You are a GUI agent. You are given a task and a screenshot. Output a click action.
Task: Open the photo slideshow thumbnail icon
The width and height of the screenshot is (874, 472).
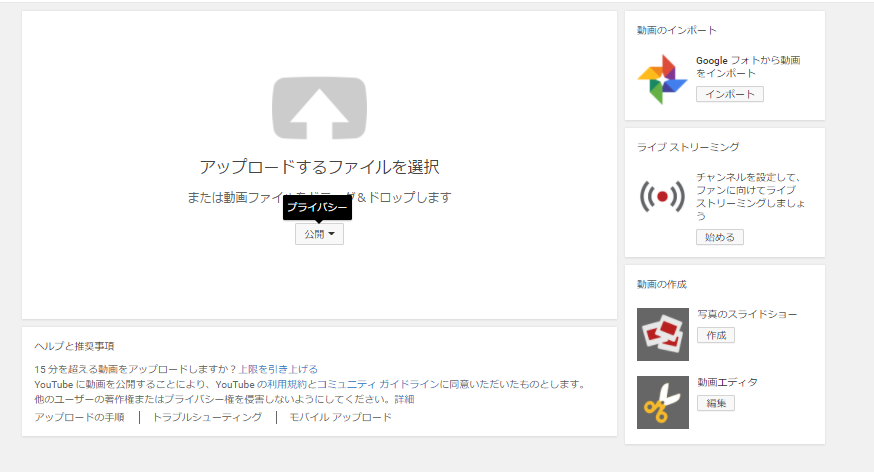663,334
